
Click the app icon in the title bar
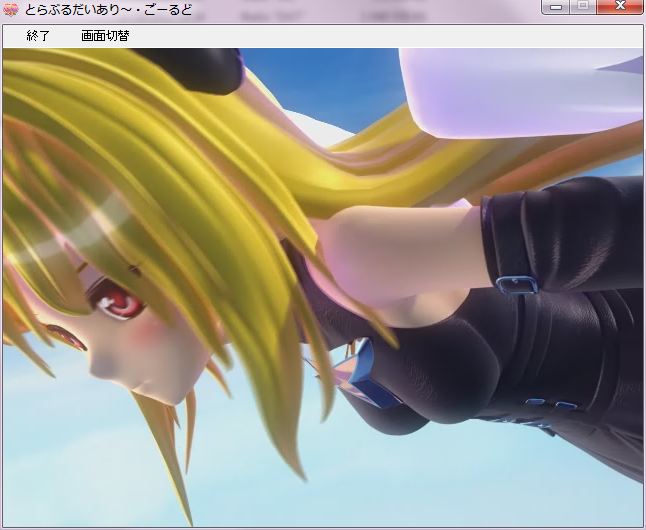(x=10, y=9)
